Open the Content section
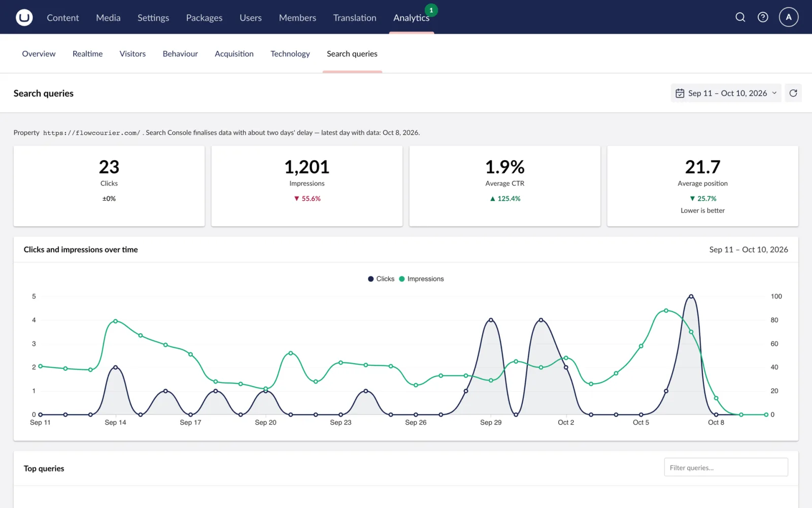The height and width of the screenshot is (508, 812). coord(63,18)
